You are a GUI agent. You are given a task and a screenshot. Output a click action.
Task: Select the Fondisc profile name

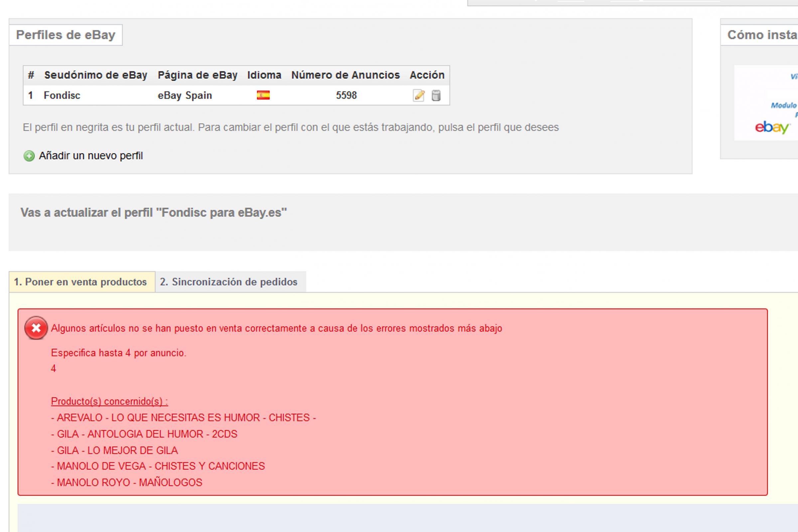pyautogui.click(x=62, y=96)
